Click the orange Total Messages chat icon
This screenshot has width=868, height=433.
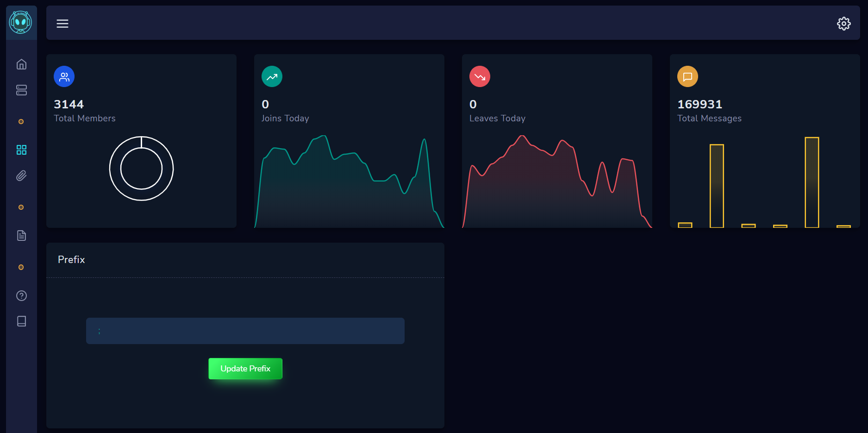pyautogui.click(x=687, y=77)
